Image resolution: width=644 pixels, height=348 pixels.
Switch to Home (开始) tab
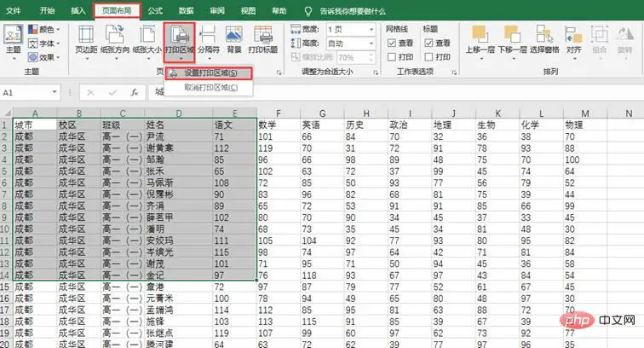point(47,11)
